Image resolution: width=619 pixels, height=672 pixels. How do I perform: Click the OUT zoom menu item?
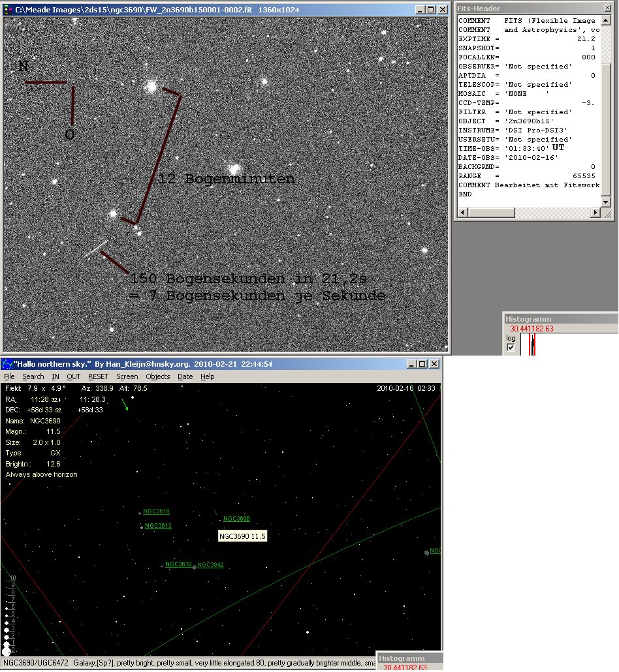pos(74,376)
